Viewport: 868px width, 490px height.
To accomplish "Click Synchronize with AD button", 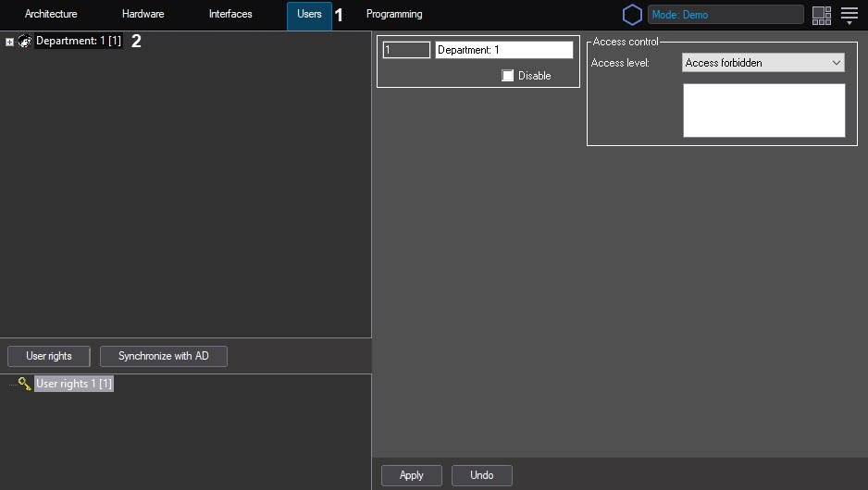I will [163, 356].
